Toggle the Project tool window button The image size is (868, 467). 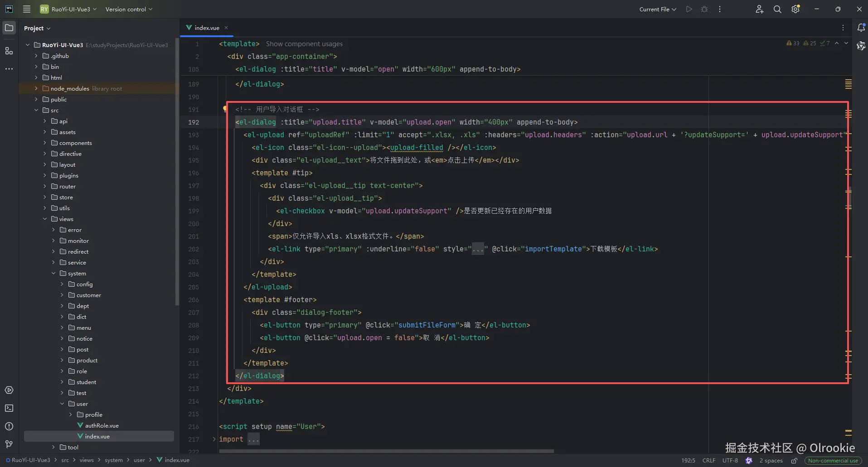(9, 28)
